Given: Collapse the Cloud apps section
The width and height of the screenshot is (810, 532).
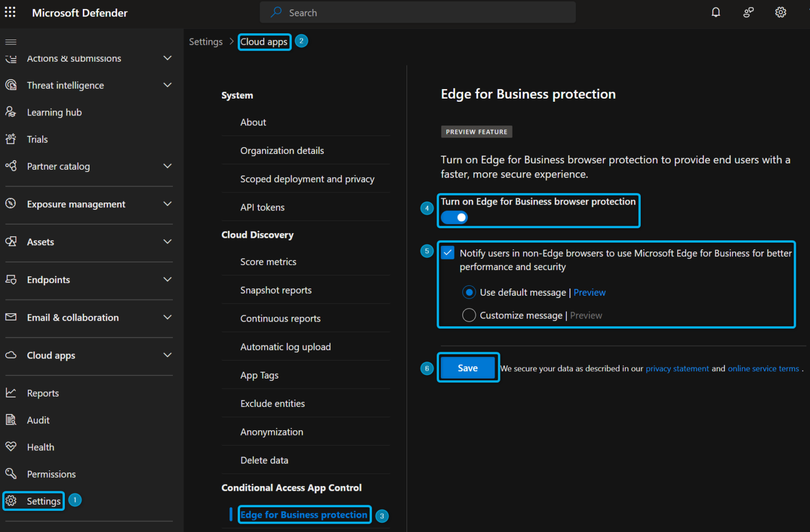Looking at the screenshot, I should point(167,355).
